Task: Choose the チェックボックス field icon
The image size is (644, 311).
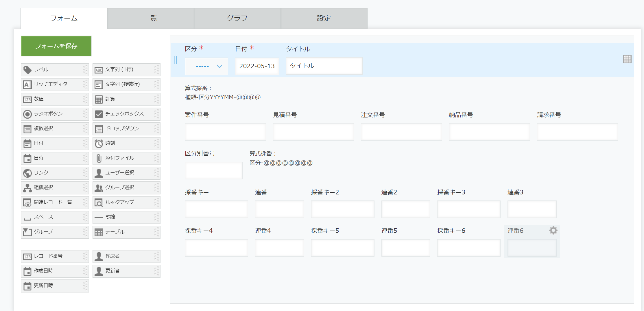Action: pos(99,114)
